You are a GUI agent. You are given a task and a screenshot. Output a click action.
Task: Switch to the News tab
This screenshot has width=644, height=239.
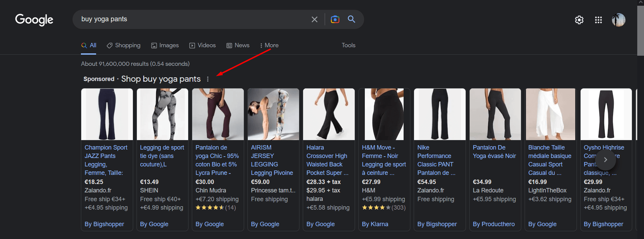238,45
